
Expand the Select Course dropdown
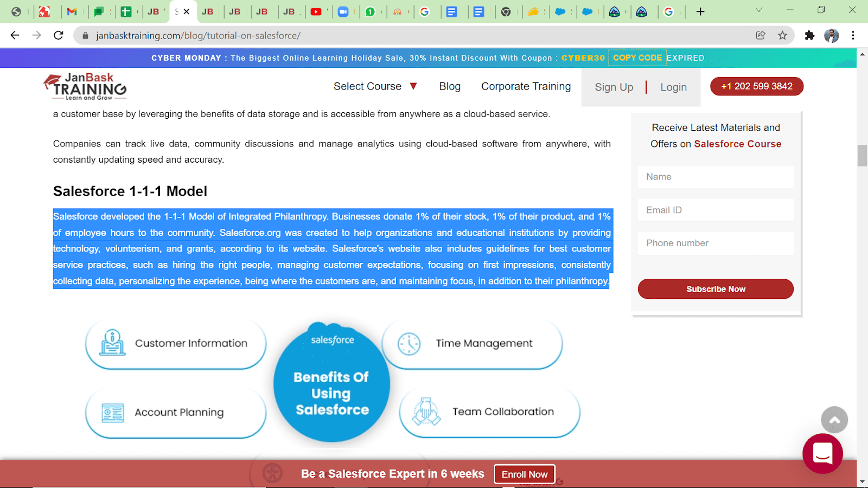click(375, 86)
